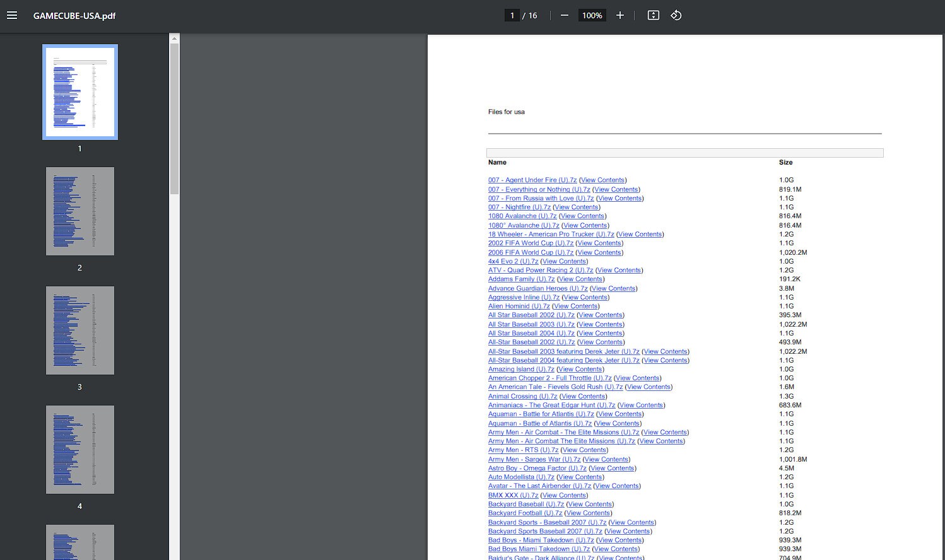Click Animal Crossing (U).7z link

pyautogui.click(x=523, y=396)
